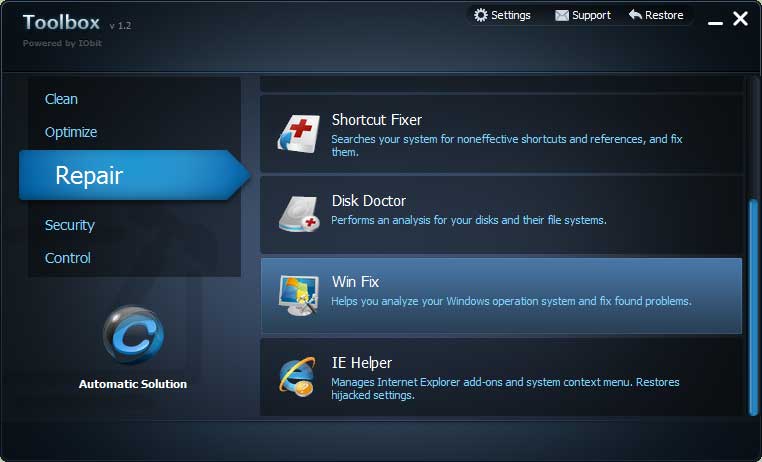Image resolution: width=762 pixels, height=462 pixels.
Task: Select the IE Helper title
Action: tap(362, 363)
